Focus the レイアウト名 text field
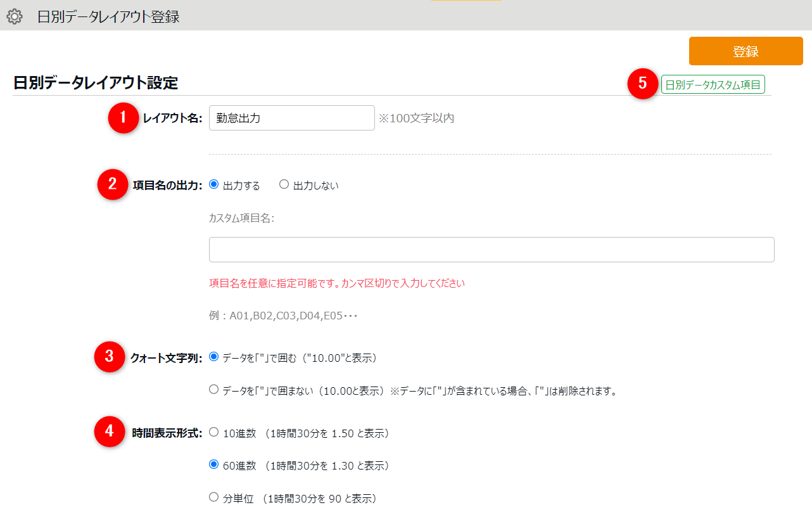The width and height of the screenshot is (812, 524). tap(291, 118)
